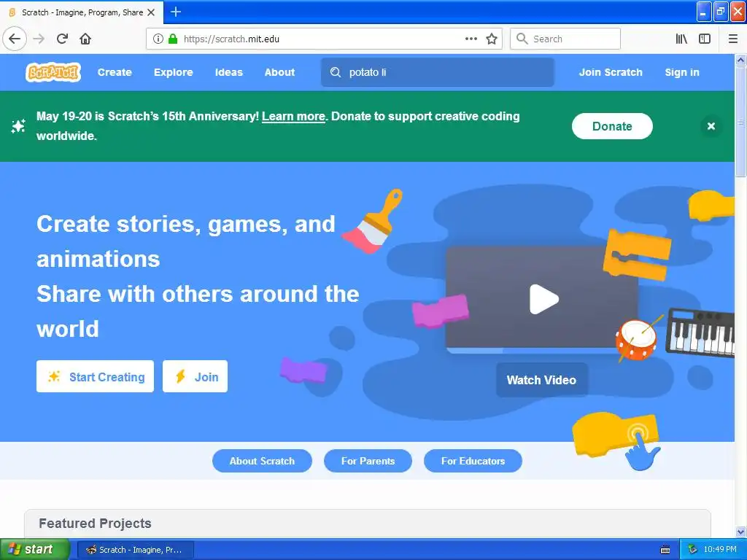The height and width of the screenshot is (560, 747).
Task: Close the Scratch browser tab
Action: (151, 12)
